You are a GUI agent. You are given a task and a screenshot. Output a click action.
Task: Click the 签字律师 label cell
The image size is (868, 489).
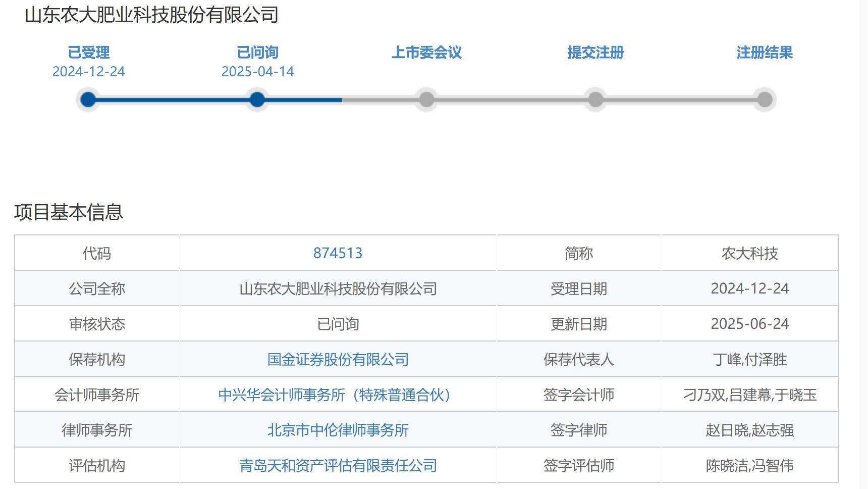coord(579,430)
